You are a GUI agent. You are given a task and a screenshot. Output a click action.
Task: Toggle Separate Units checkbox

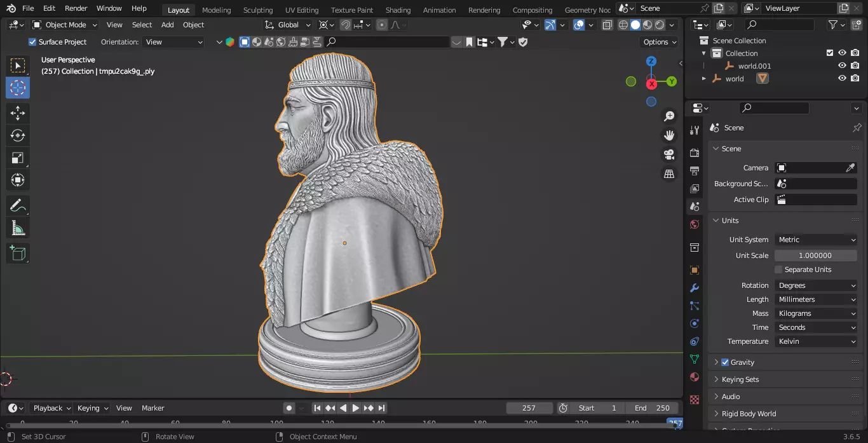(x=778, y=269)
